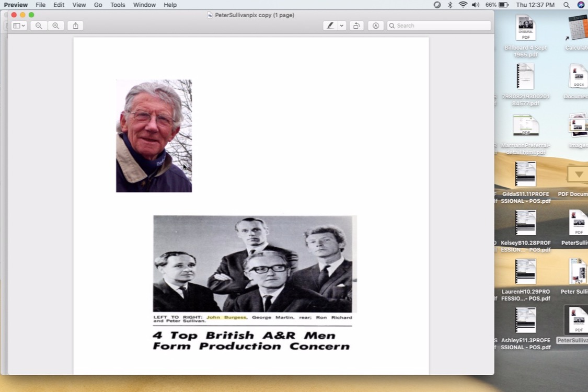Viewport: 588px width, 392px height.
Task: Expand the gray disclosure triangle on the desktop
Action: coord(577,174)
